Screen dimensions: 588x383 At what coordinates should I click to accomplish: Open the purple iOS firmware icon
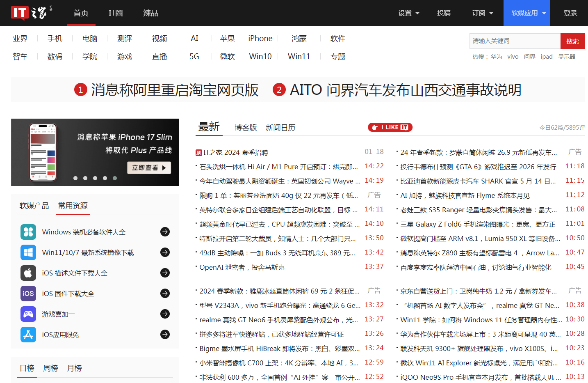(28, 294)
